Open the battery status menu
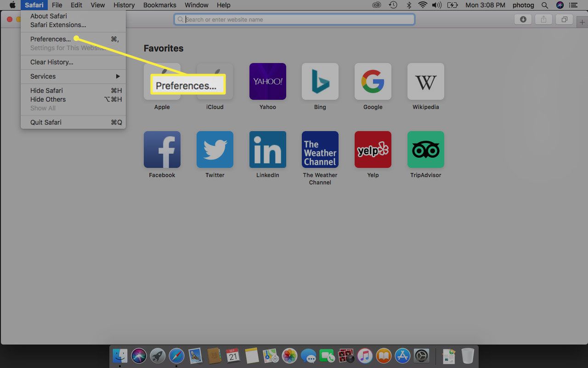Image resolution: width=588 pixels, height=368 pixels. pyautogui.click(x=452, y=5)
